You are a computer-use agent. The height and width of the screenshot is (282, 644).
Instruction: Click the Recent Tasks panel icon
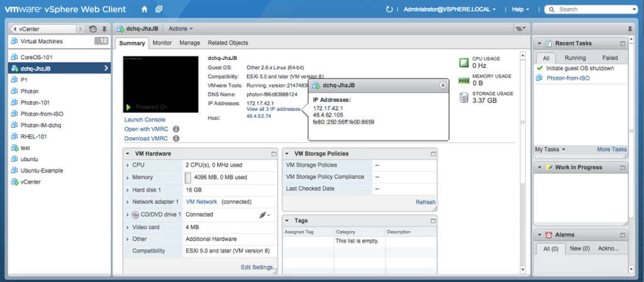click(x=548, y=43)
